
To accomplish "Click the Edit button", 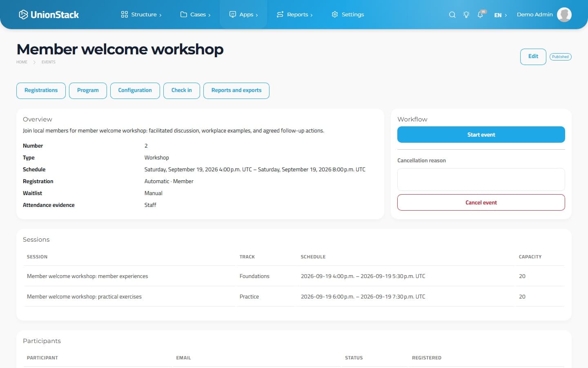I will (x=533, y=56).
